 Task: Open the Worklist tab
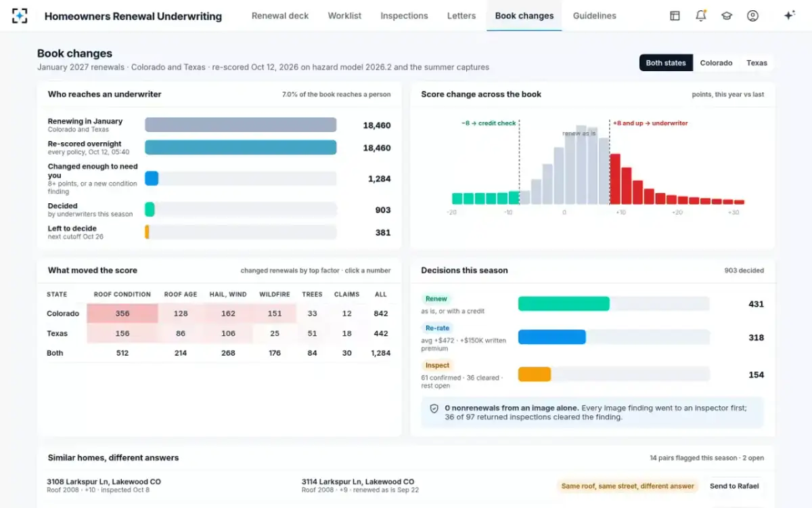[x=344, y=16]
